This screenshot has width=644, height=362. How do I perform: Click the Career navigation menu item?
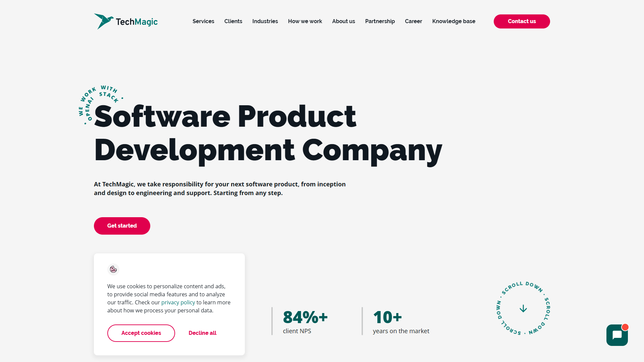413,21
